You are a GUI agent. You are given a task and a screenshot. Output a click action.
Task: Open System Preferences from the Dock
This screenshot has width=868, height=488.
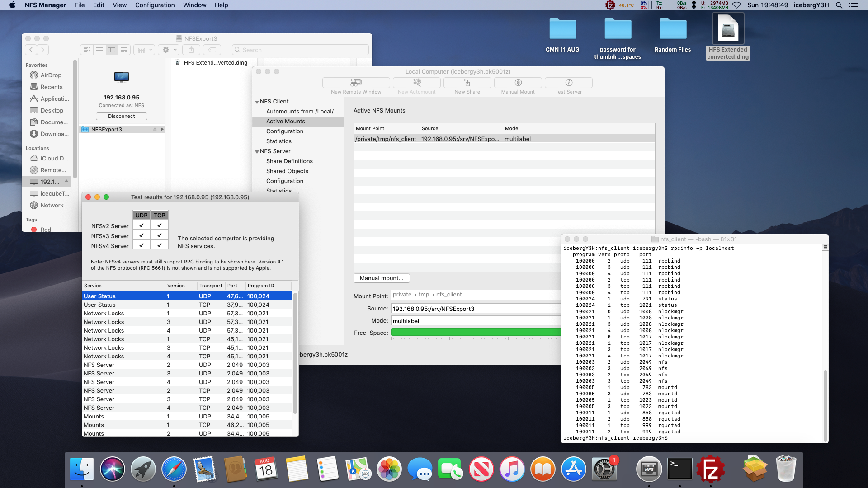click(604, 469)
